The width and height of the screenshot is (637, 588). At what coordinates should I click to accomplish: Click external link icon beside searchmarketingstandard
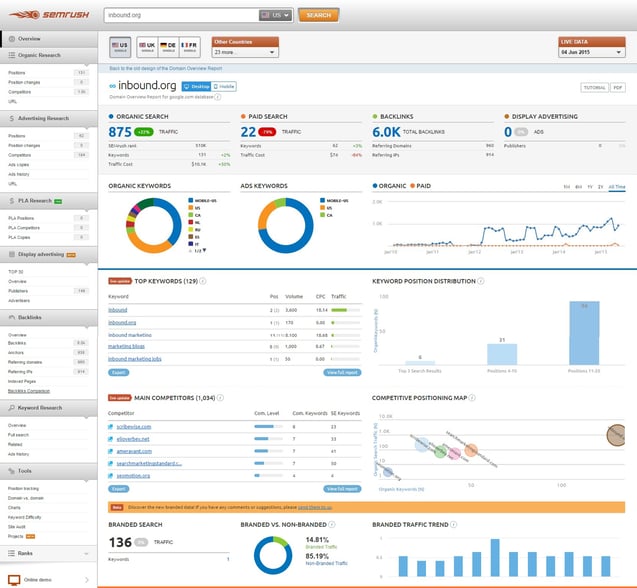point(110,464)
